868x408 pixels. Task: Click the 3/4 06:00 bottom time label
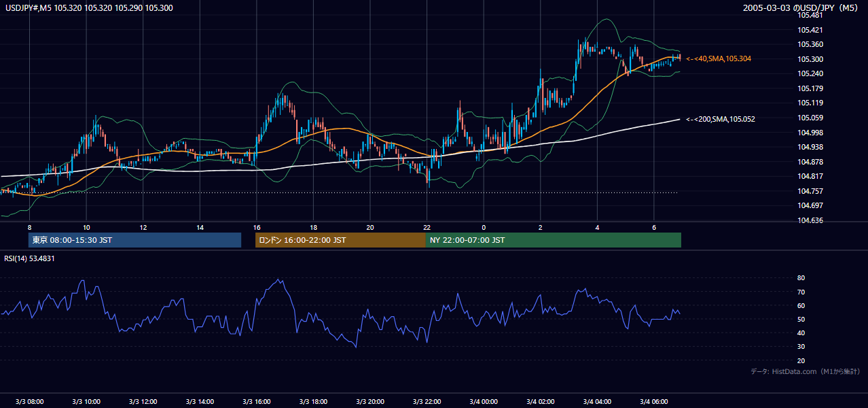[653, 401]
